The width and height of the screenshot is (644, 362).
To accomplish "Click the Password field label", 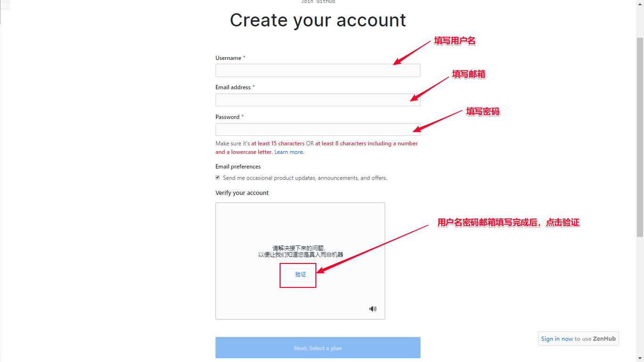I will click(228, 117).
